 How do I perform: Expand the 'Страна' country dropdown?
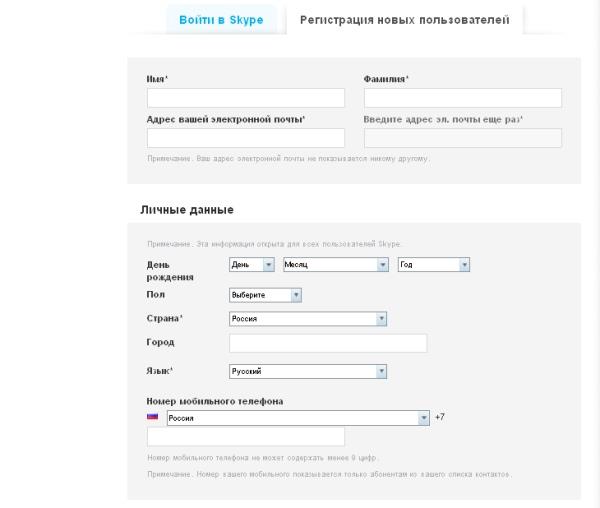coord(308,319)
